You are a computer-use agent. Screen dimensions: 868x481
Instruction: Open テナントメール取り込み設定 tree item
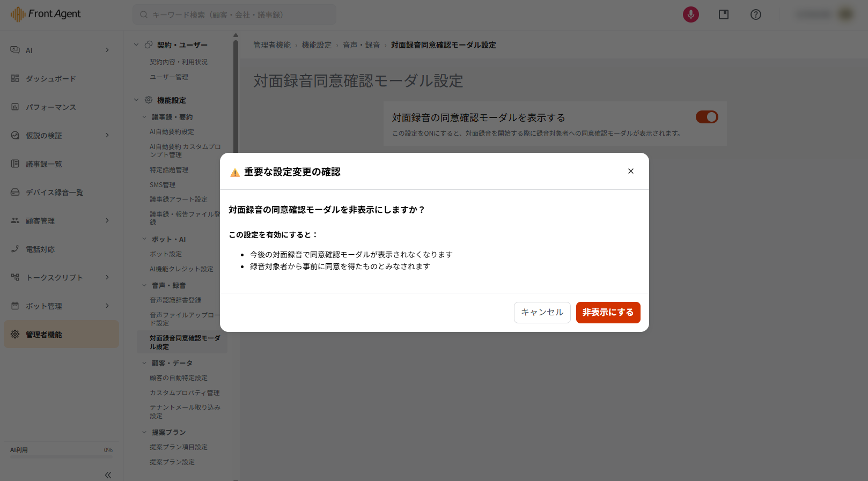click(185, 411)
